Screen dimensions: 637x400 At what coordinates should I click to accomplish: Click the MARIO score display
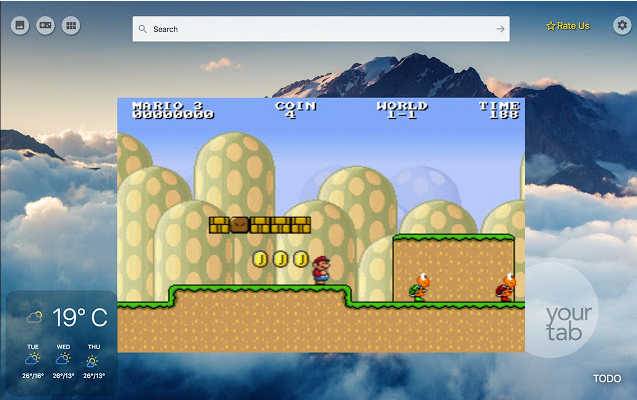tap(173, 110)
